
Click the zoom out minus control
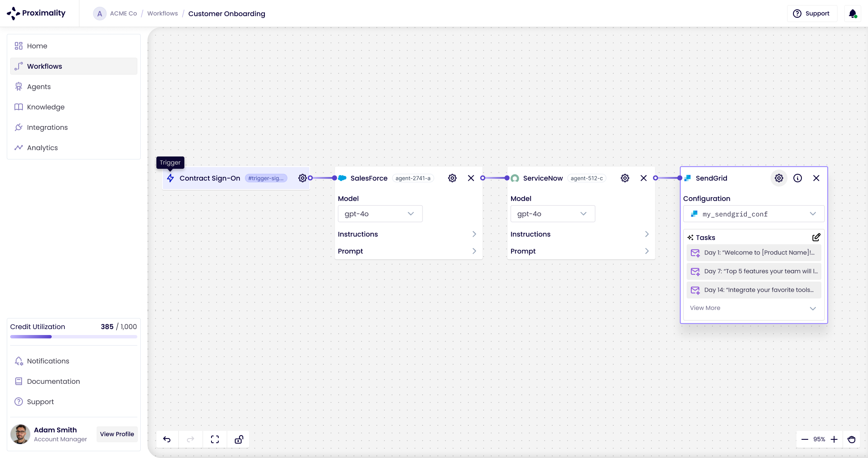click(806, 439)
